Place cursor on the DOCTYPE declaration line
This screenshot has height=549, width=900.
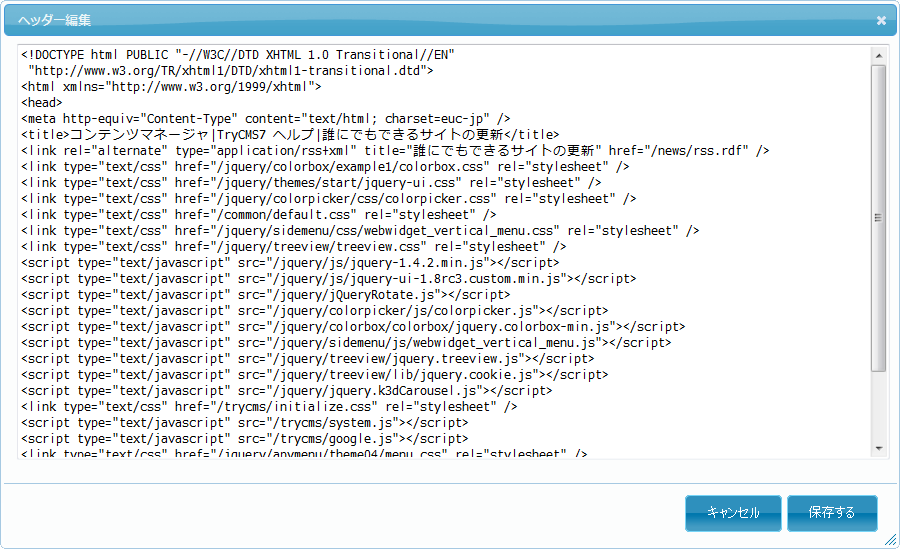(240, 55)
